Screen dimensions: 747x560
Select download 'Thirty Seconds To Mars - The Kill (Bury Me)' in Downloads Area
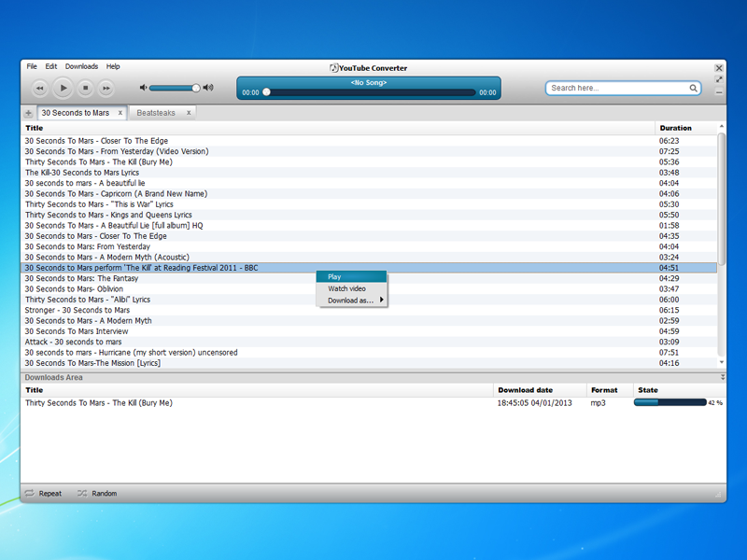tap(373, 403)
